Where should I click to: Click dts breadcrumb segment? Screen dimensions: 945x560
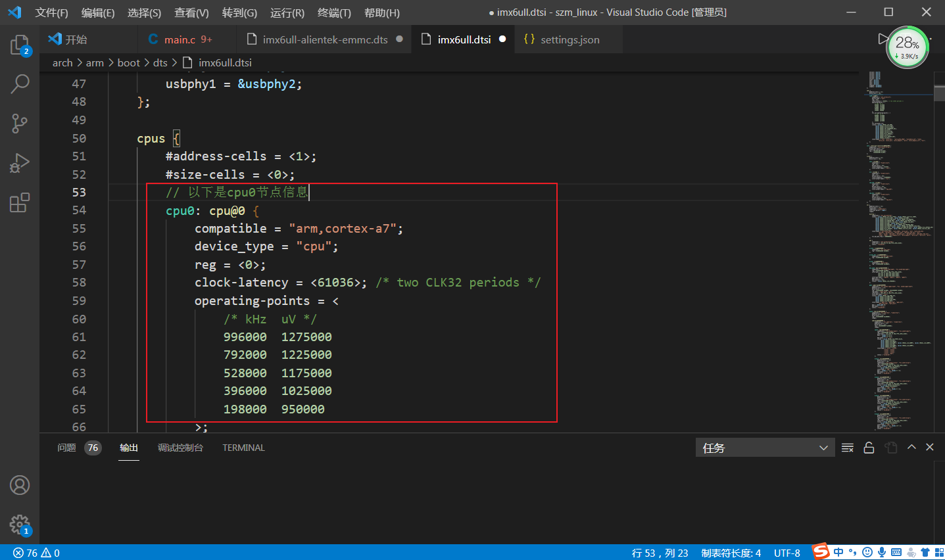point(160,62)
